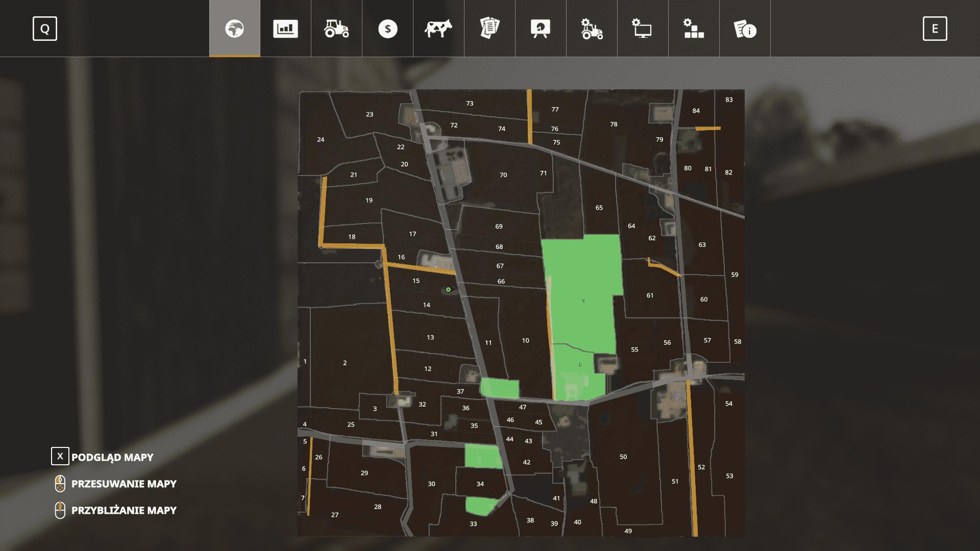
Task: Click the green player position marker
Action: 448,290
